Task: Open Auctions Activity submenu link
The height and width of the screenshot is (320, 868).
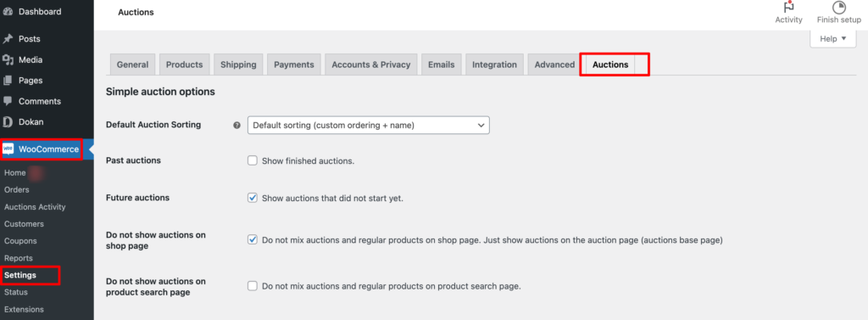Action: click(35, 207)
